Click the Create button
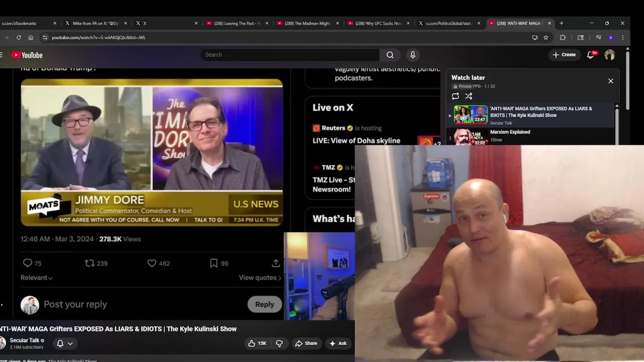Viewport: 644px width, 362px height. (x=564, y=55)
